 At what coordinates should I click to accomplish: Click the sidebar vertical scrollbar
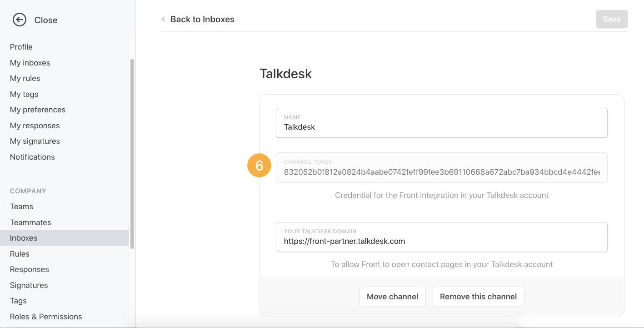pyautogui.click(x=132, y=153)
